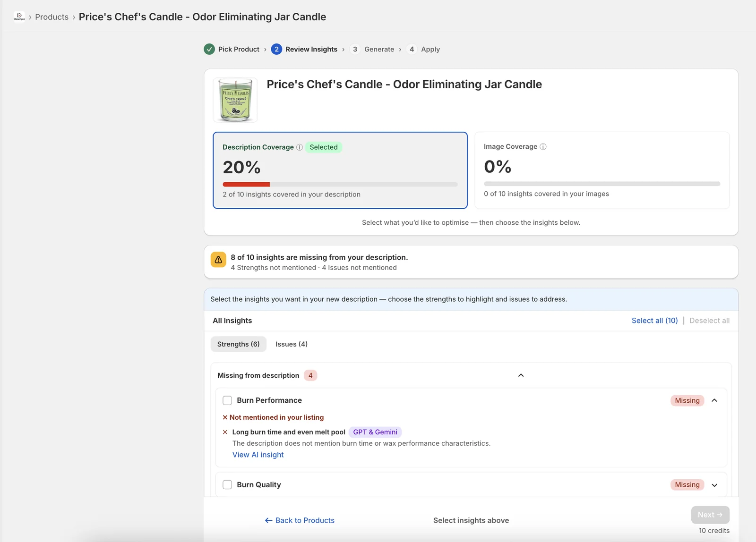Select the Description Coverage card
The height and width of the screenshot is (542, 756).
point(340,170)
